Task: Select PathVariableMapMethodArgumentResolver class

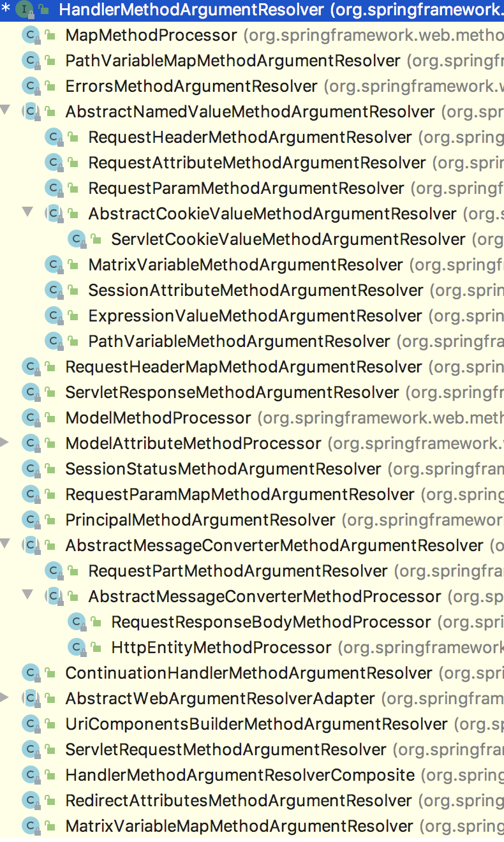Action: tap(233, 61)
